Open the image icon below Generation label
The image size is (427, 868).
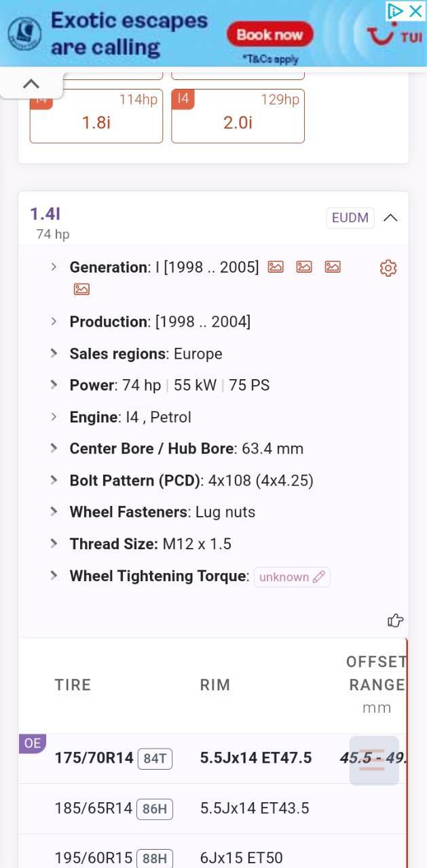pyautogui.click(x=81, y=290)
